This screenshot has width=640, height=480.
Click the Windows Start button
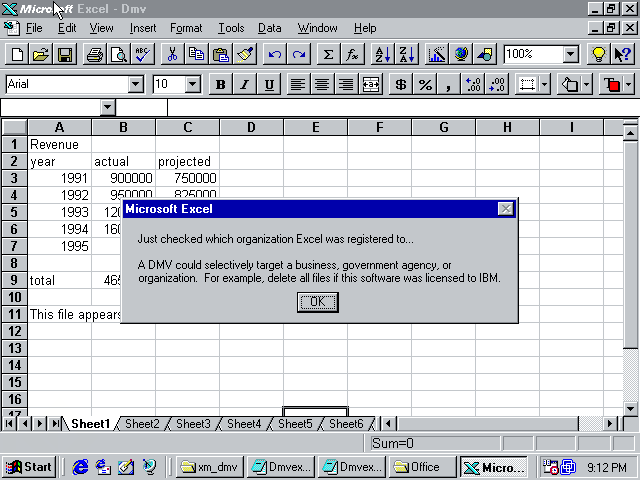pyautogui.click(x=29, y=467)
